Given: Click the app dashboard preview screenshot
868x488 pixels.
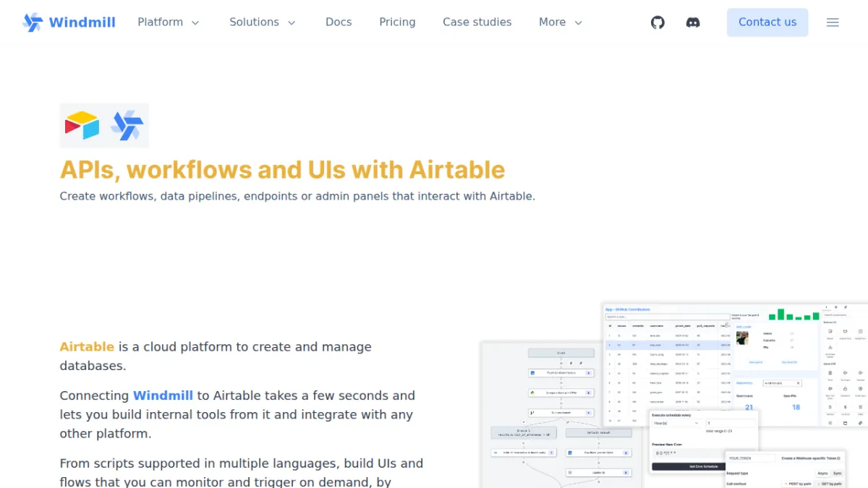Looking at the screenshot, I should [735, 364].
